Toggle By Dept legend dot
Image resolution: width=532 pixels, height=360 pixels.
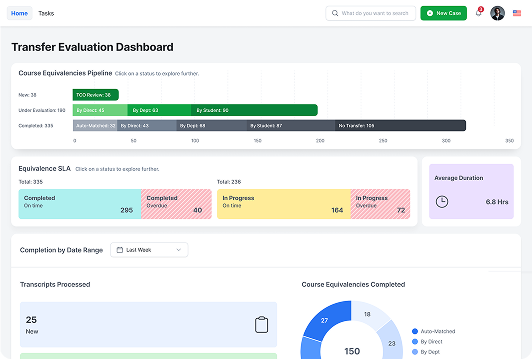click(415, 352)
